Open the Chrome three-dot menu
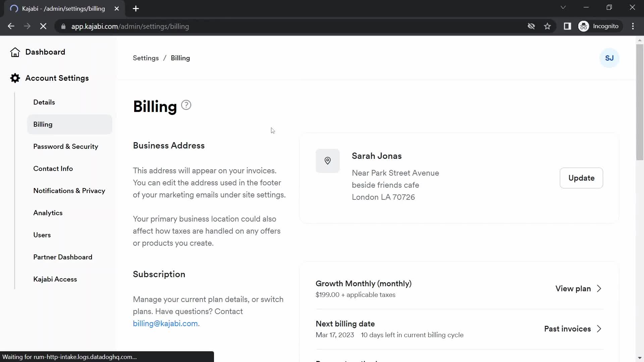644x362 pixels. coord(633,26)
